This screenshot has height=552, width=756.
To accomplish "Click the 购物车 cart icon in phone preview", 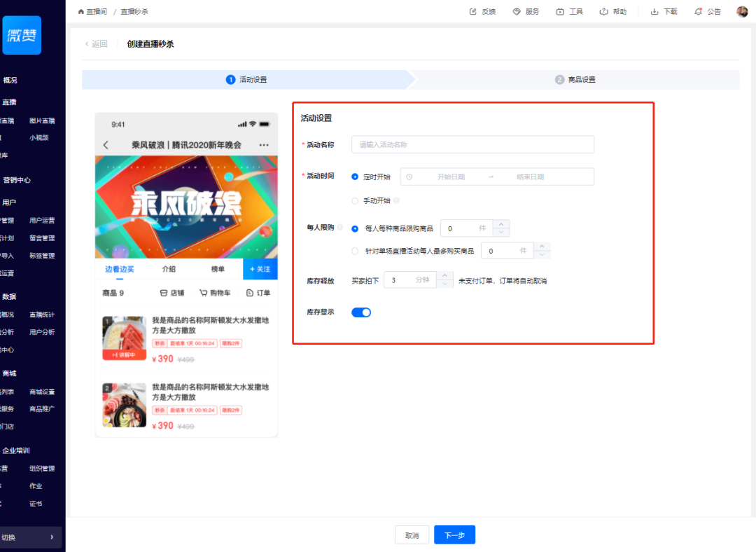I will [204, 293].
